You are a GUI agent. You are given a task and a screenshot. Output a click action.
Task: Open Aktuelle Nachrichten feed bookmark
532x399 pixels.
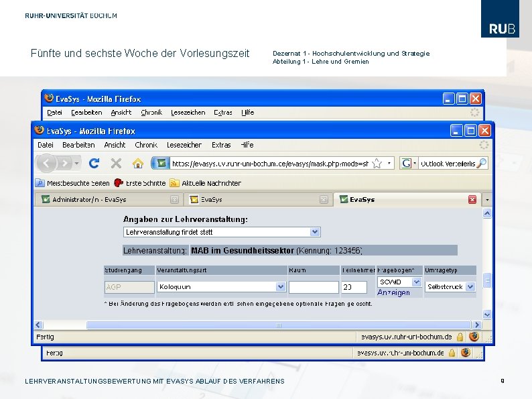click(205, 183)
